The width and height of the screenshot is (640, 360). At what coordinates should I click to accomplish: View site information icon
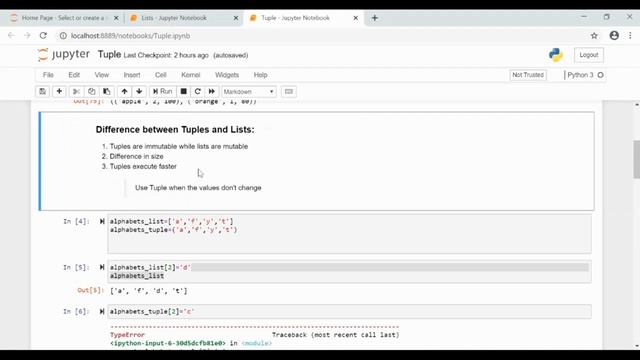(x=63, y=36)
